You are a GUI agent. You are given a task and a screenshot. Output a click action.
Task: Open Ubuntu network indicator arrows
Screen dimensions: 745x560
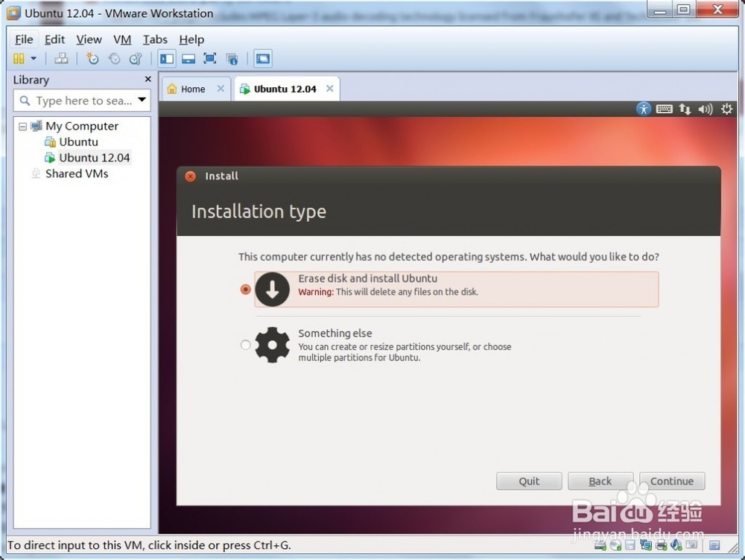click(685, 109)
